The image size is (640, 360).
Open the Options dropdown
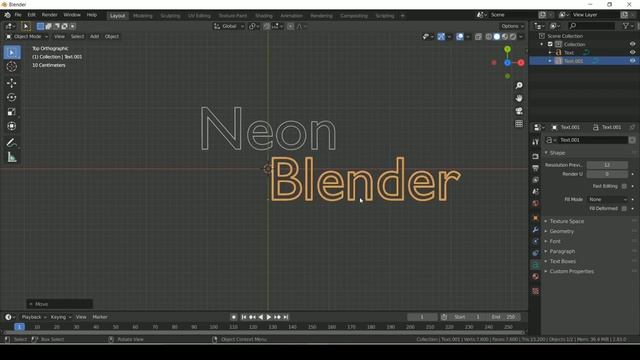[512, 26]
